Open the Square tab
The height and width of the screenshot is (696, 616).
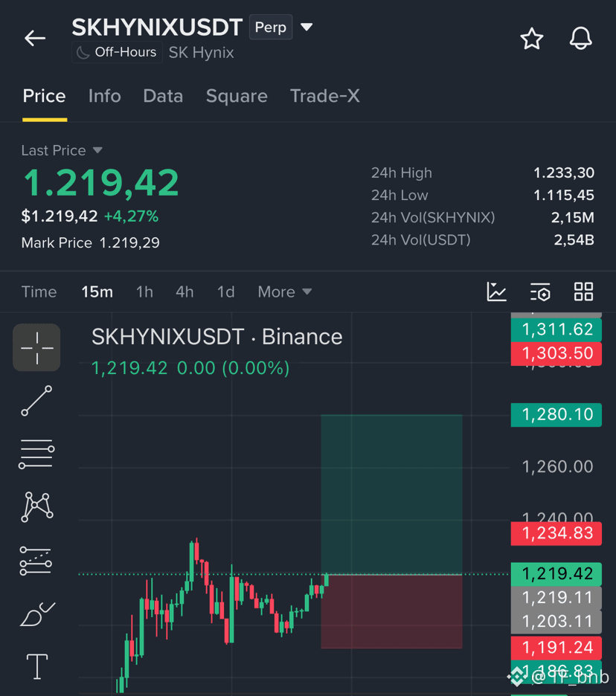click(x=237, y=97)
